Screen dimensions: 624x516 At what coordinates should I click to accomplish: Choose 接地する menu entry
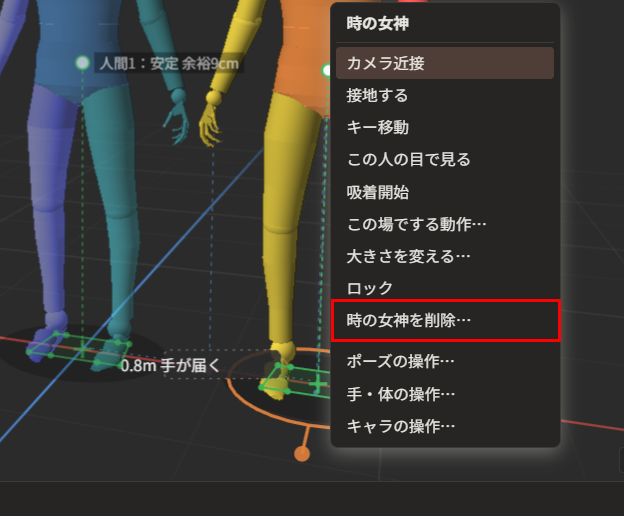[x=445, y=95]
